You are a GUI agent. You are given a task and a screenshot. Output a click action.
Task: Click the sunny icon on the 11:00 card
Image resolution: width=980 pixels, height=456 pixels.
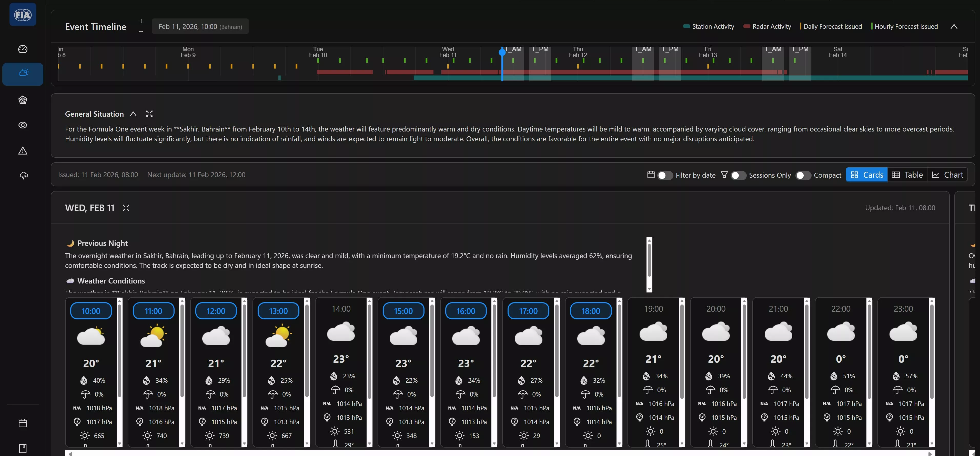[x=154, y=336]
